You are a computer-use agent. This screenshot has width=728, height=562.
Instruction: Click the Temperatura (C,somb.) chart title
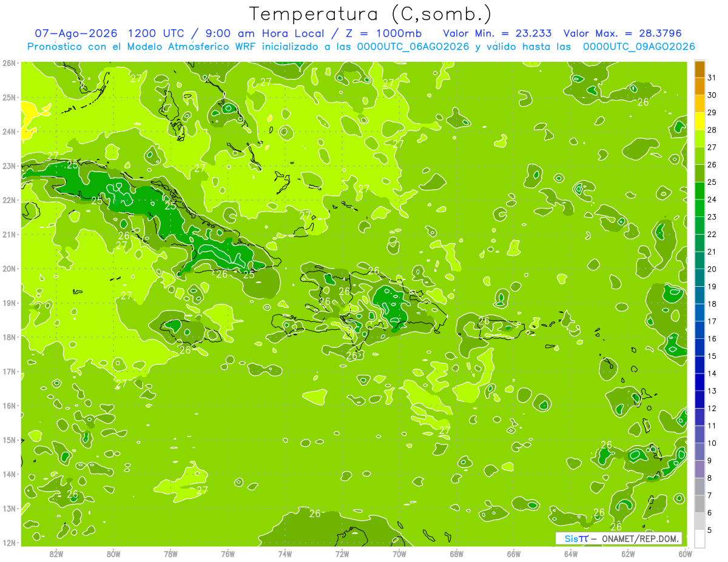371,15
